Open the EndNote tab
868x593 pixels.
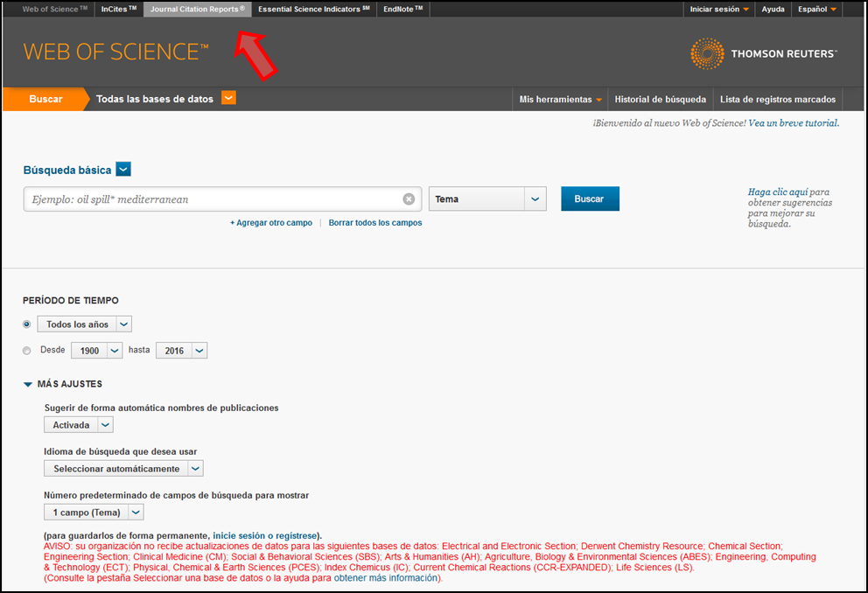click(x=403, y=10)
